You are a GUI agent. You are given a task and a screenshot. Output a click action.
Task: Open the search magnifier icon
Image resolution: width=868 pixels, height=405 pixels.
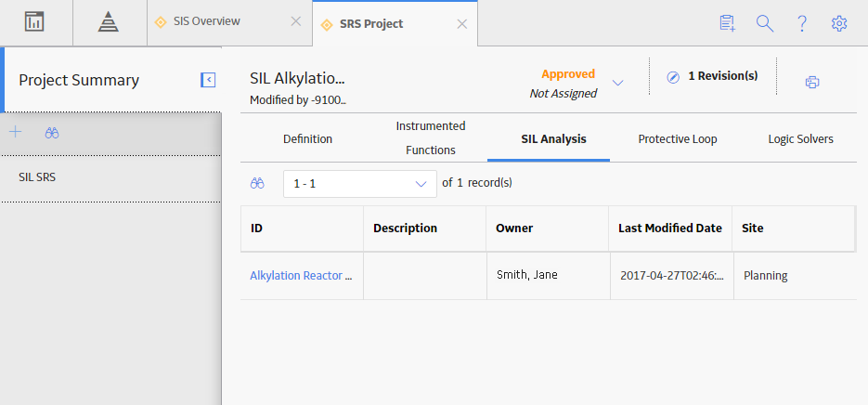pyautogui.click(x=764, y=23)
